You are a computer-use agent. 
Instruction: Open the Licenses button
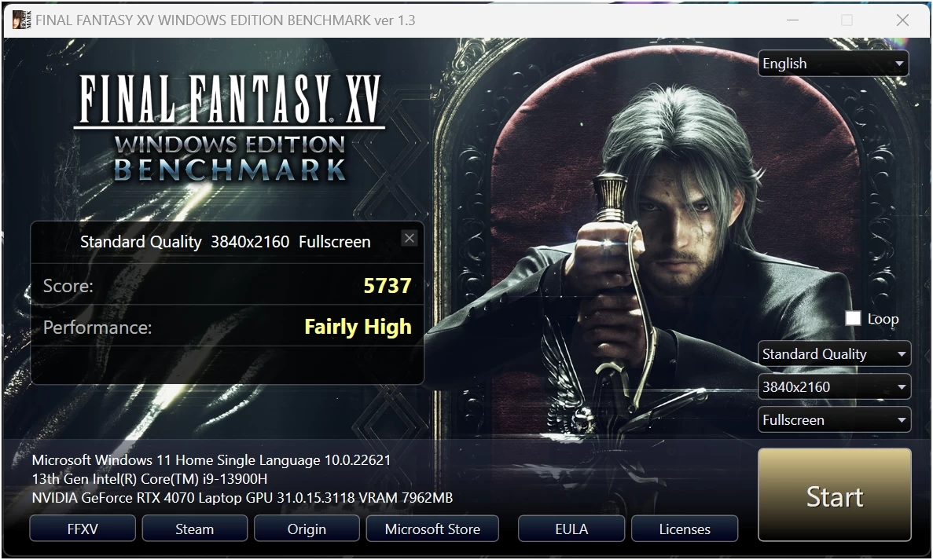click(685, 529)
